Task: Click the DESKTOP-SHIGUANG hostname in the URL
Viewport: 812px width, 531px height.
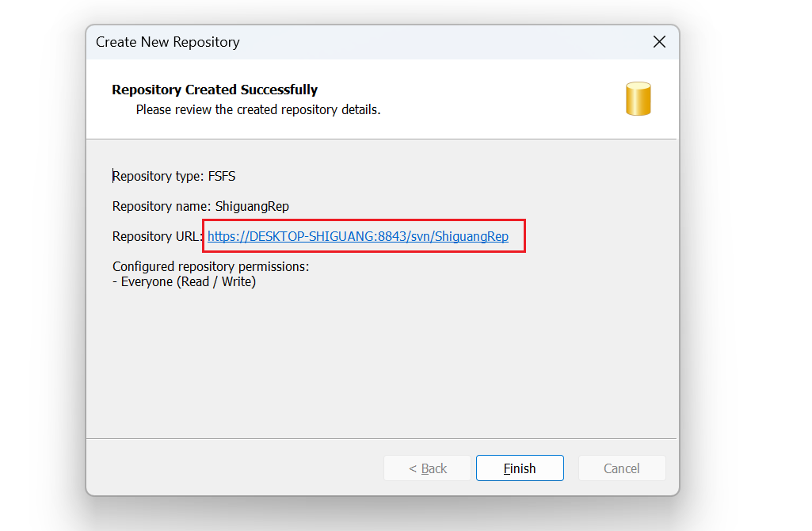Action: [x=311, y=236]
